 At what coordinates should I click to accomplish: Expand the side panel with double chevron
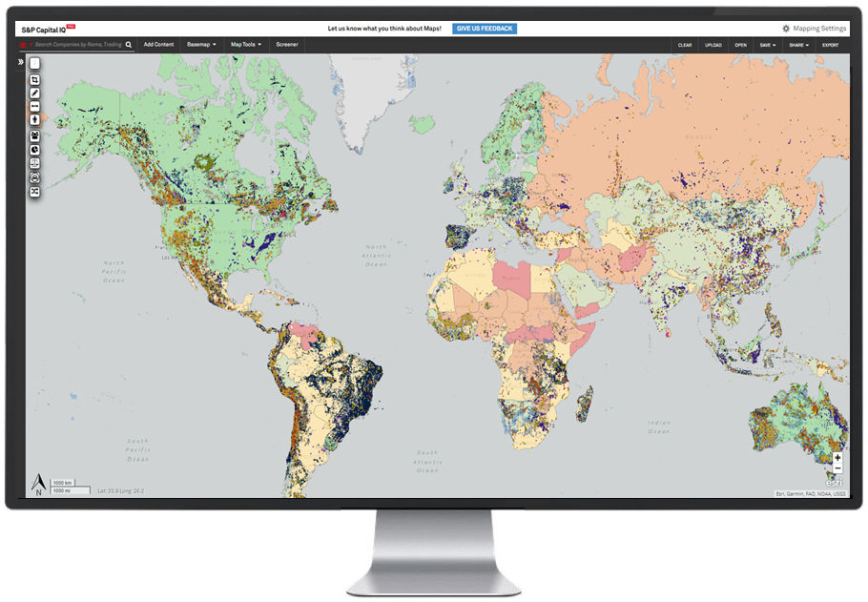pyautogui.click(x=21, y=63)
